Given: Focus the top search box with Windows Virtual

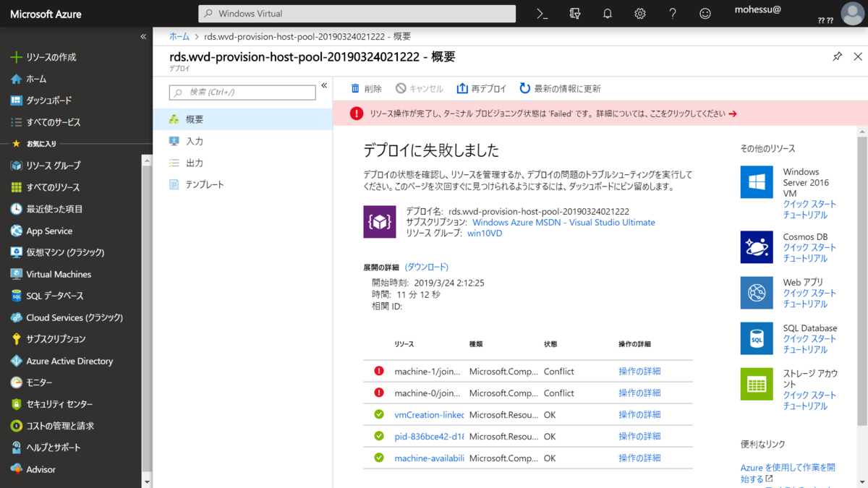Looking at the screenshot, I should click(x=357, y=14).
